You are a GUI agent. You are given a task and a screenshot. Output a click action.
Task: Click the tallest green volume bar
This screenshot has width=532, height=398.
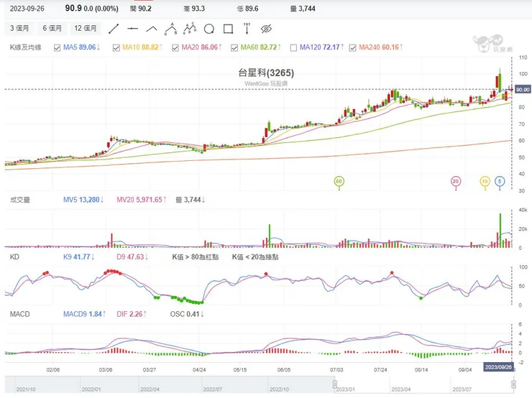click(x=500, y=230)
